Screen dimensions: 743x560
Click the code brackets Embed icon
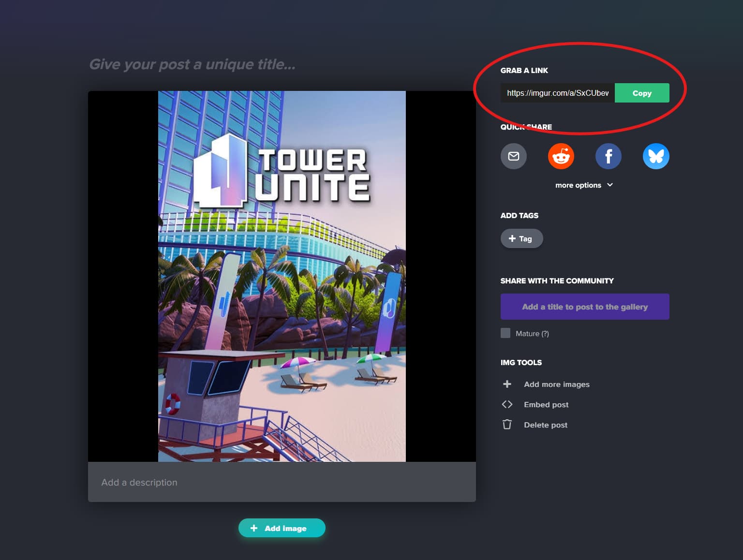click(507, 404)
